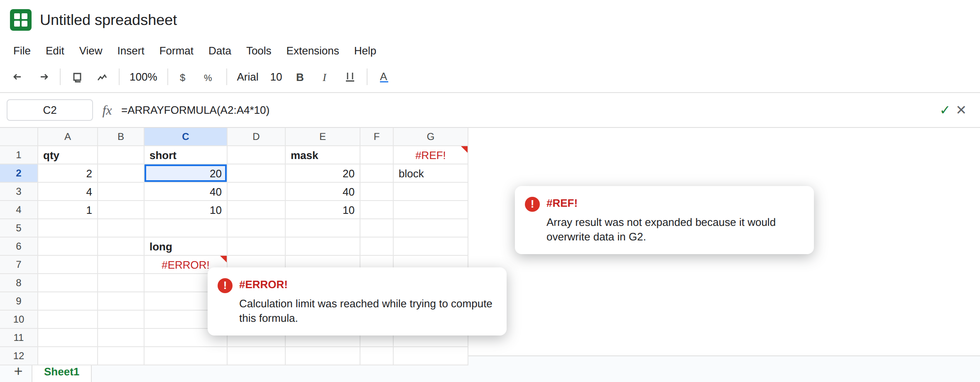Open the Insert menu
The height and width of the screenshot is (382, 980).
[x=131, y=51]
